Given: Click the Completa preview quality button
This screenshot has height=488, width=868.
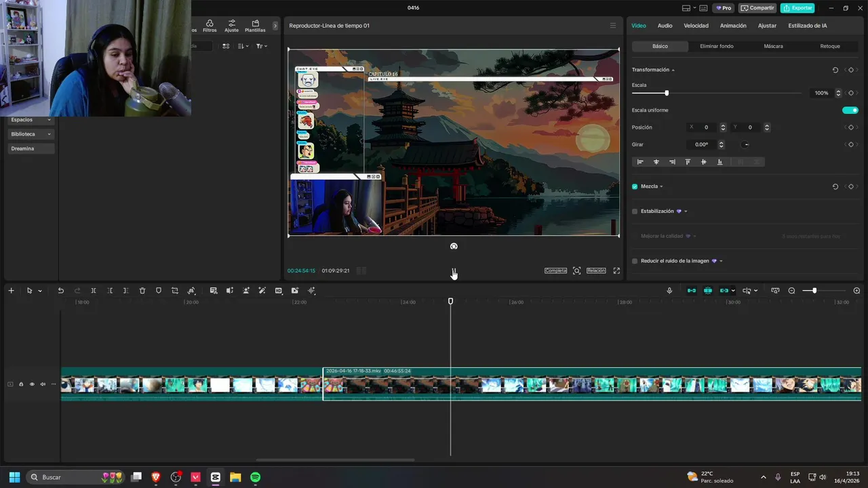Looking at the screenshot, I should coord(555,270).
